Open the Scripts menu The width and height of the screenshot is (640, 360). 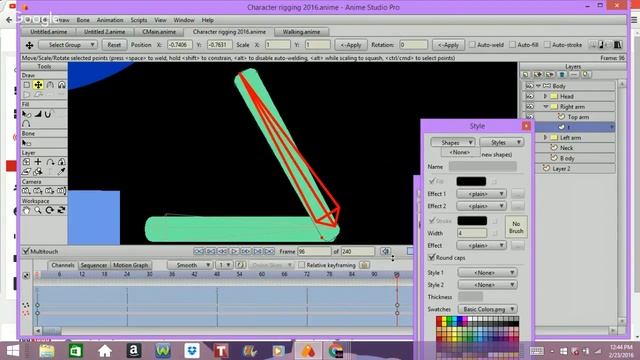tap(139, 20)
